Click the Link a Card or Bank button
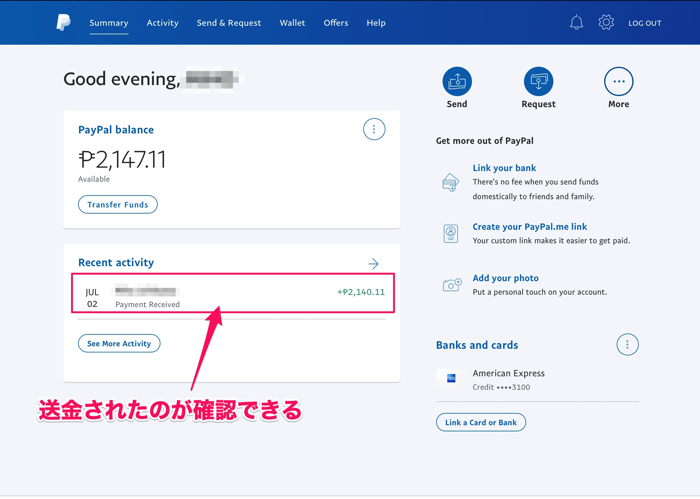Viewport: 700px width, 499px height. coord(481,422)
